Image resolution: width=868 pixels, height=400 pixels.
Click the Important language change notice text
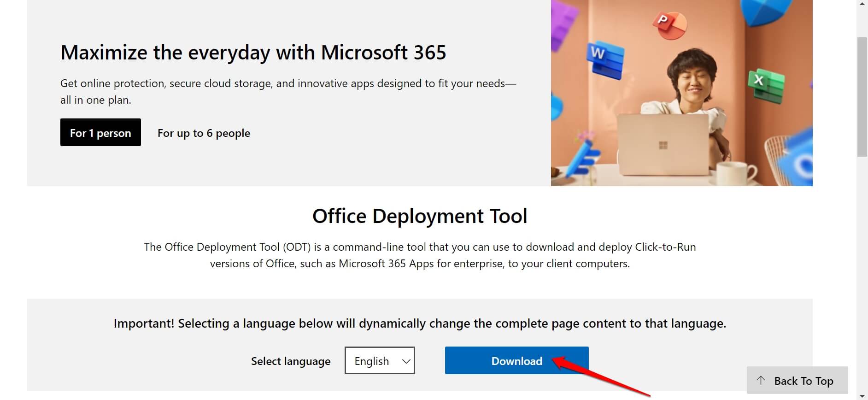[420, 324]
